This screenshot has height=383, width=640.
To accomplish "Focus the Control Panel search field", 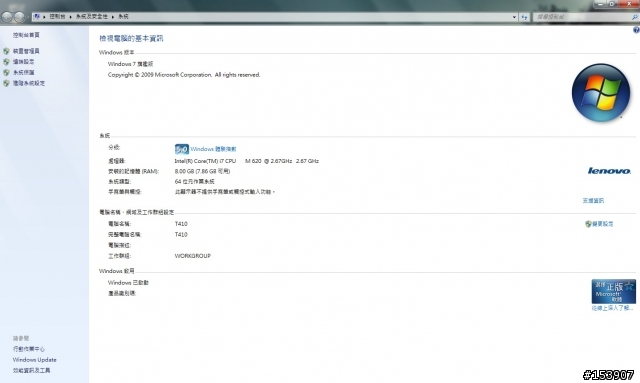I will pyautogui.click(x=582, y=17).
